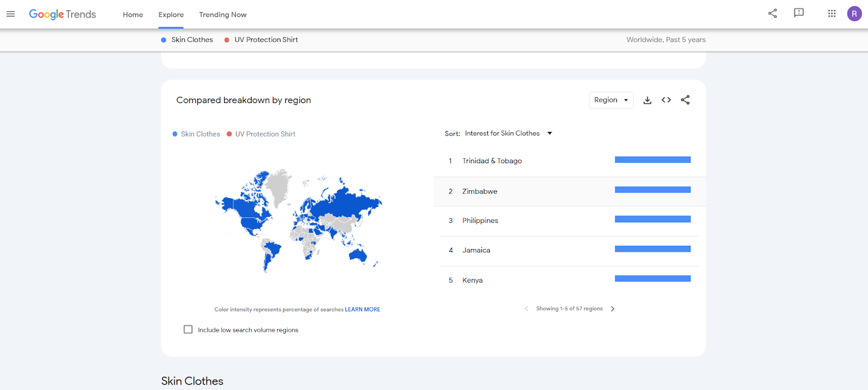Select the Explore tab
The image size is (868, 390).
(171, 15)
